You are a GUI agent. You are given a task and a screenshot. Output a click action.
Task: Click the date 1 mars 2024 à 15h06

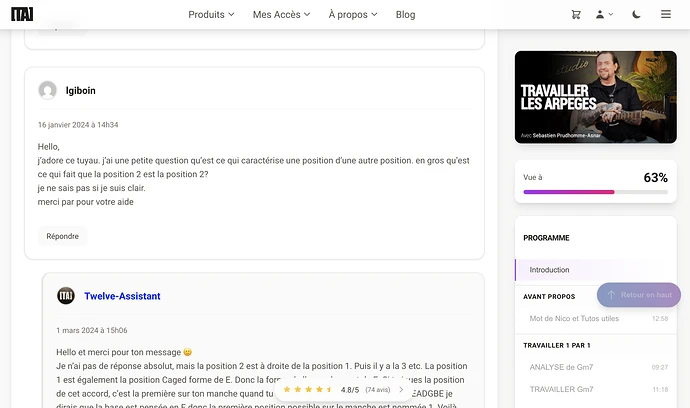pos(92,331)
